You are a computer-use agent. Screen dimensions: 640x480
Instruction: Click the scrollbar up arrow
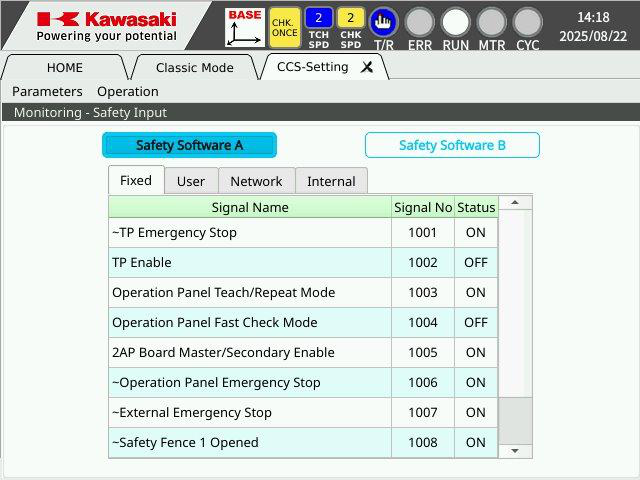pyautogui.click(x=515, y=202)
